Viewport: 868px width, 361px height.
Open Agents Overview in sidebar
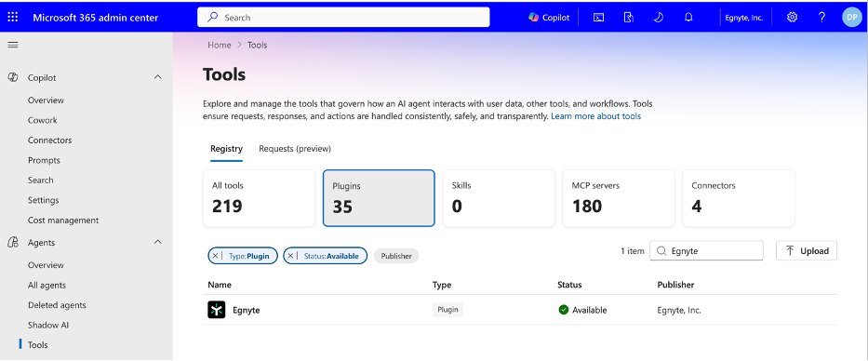[46, 265]
